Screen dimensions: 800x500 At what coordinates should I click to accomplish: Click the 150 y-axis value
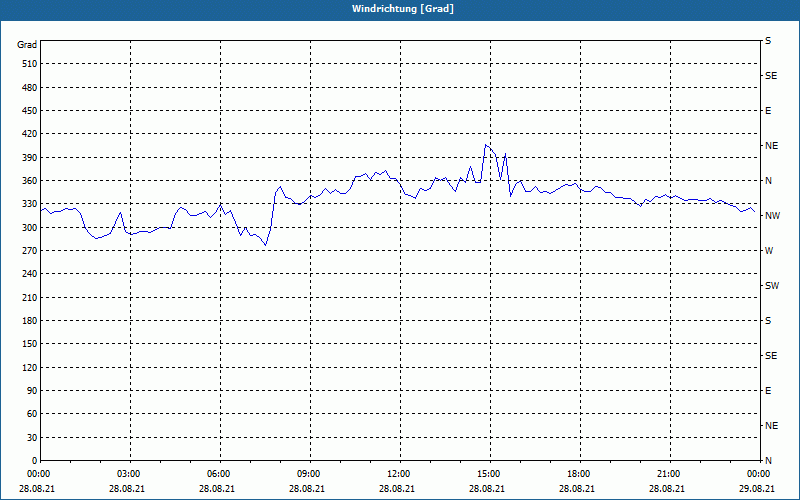(x=30, y=344)
